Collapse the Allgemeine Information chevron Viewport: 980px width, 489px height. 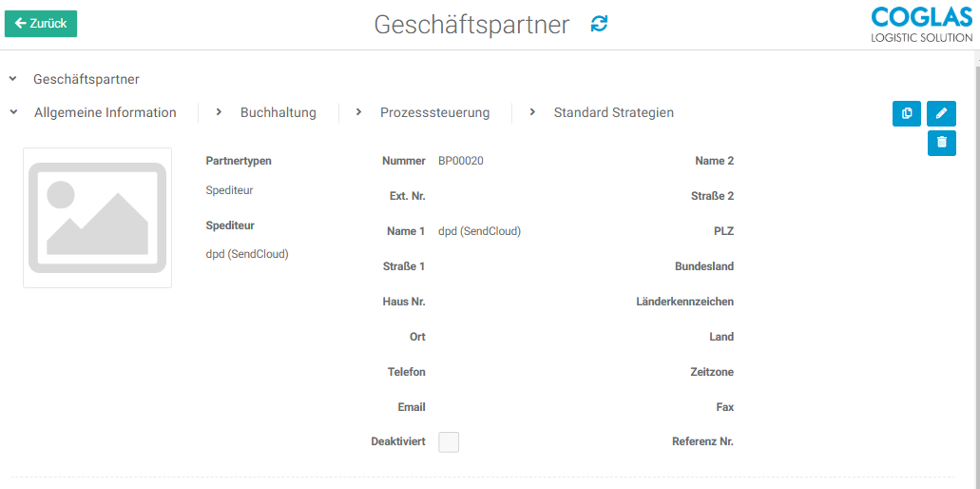[x=14, y=112]
